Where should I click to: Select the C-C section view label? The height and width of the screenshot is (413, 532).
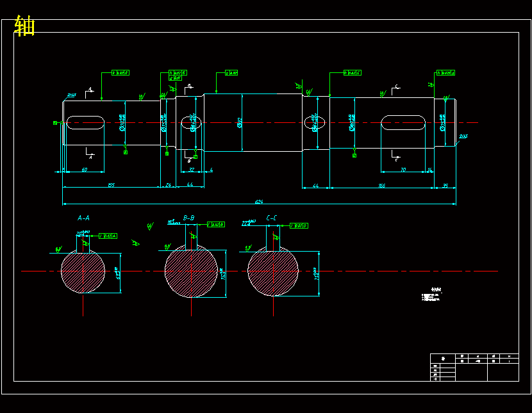tap(271, 218)
